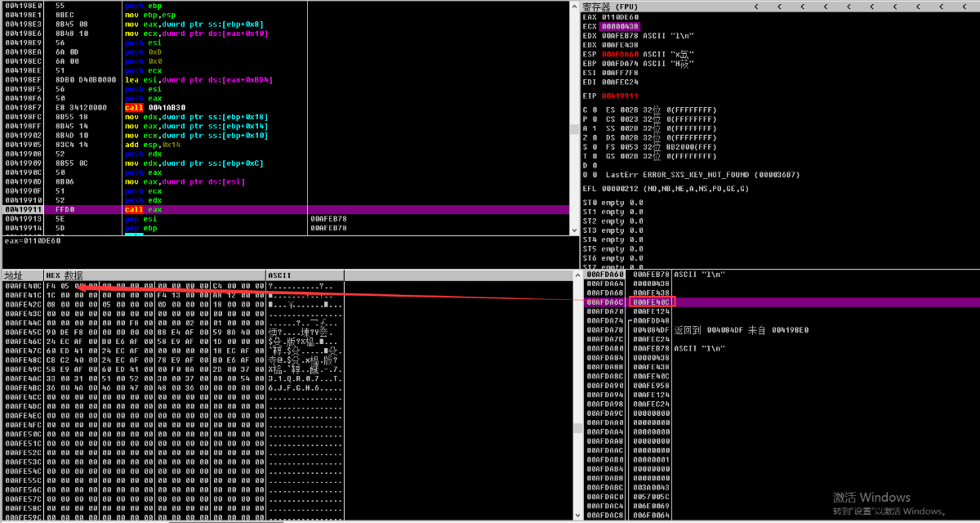The width and height of the screenshot is (980, 523).
Task: Select address 00419914 'pop ebp' row
Action: pyautogui.click(x=286, y=228)
